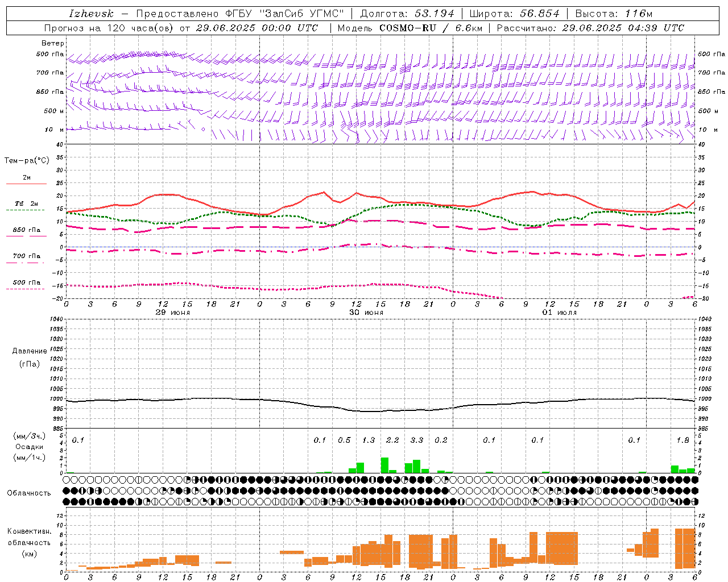Click the '(мм/1ч.)' precipitation unit label

(x=29, y=458)
